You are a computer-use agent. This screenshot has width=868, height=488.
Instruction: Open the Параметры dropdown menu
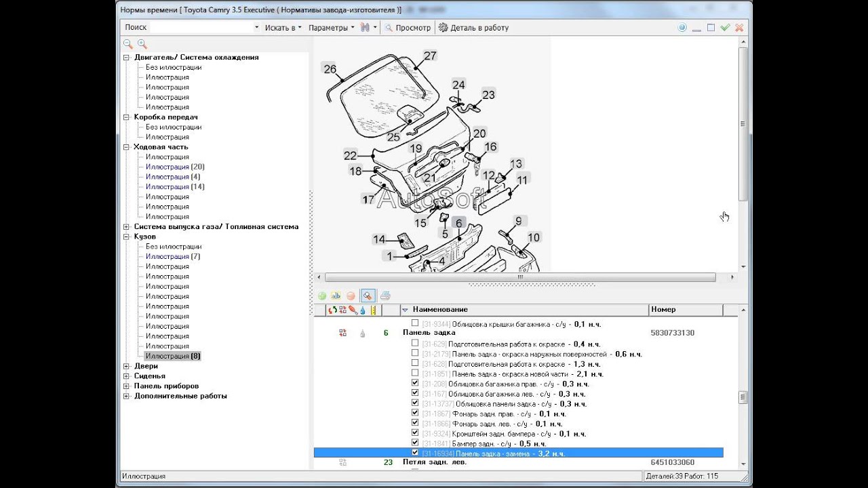332,28
